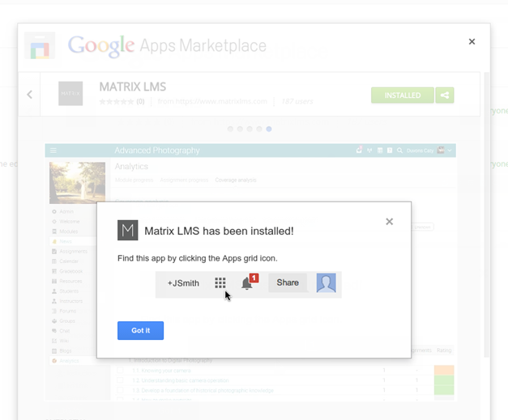Select Modules in the sidebar
The height and width of the screenshot is (420, 508).
tap(68, 231)
